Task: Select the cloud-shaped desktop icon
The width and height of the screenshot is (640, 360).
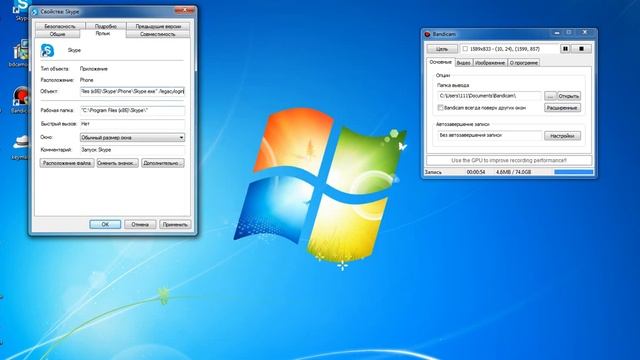Action: [x=20, y=147]
